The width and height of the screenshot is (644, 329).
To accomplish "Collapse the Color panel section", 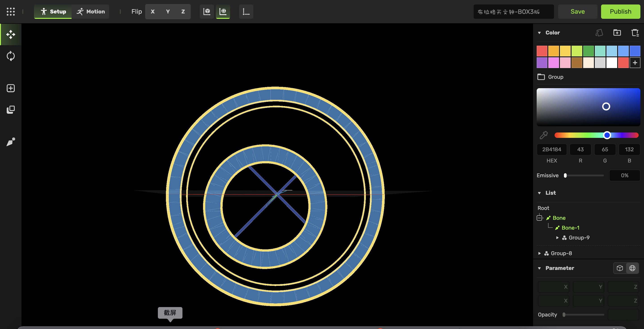I will pos(539,33).
